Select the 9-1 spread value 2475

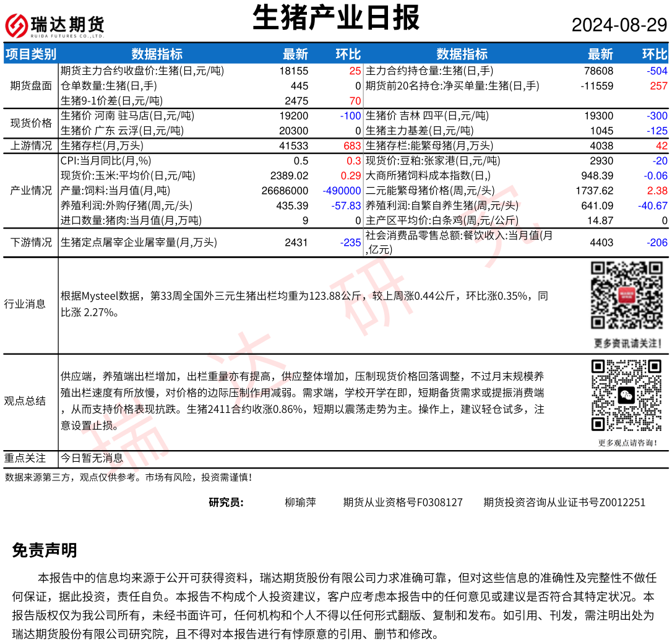(x=296, y=101)
